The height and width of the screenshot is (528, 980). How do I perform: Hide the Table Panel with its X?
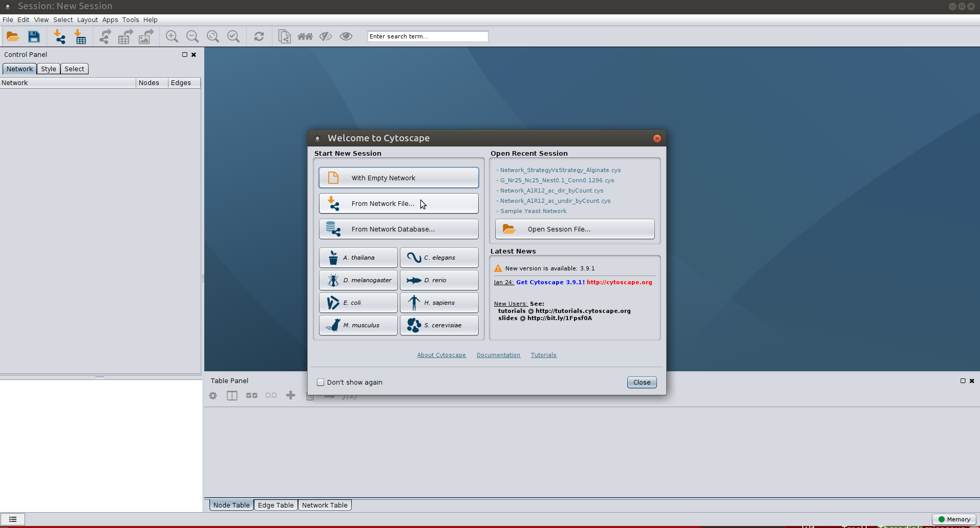click(x=972, y=381)
